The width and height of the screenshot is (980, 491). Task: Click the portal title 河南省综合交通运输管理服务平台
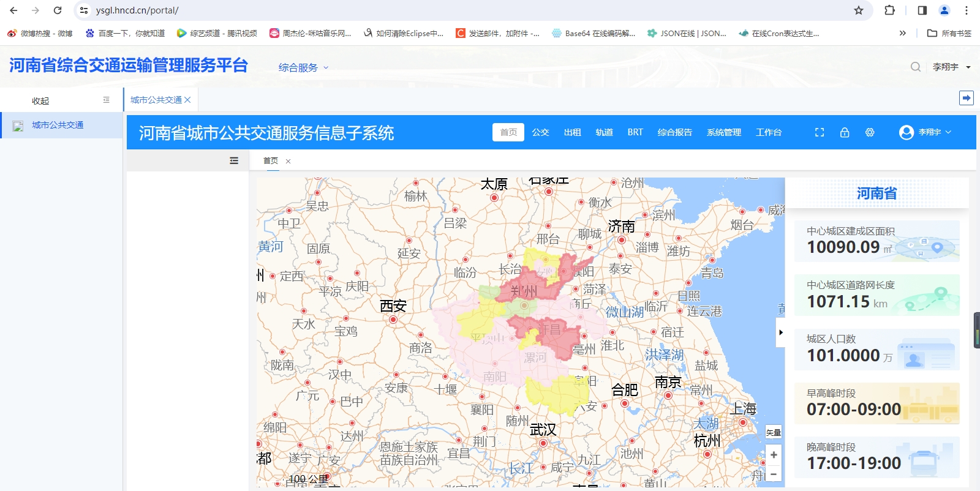click(129, 65)
